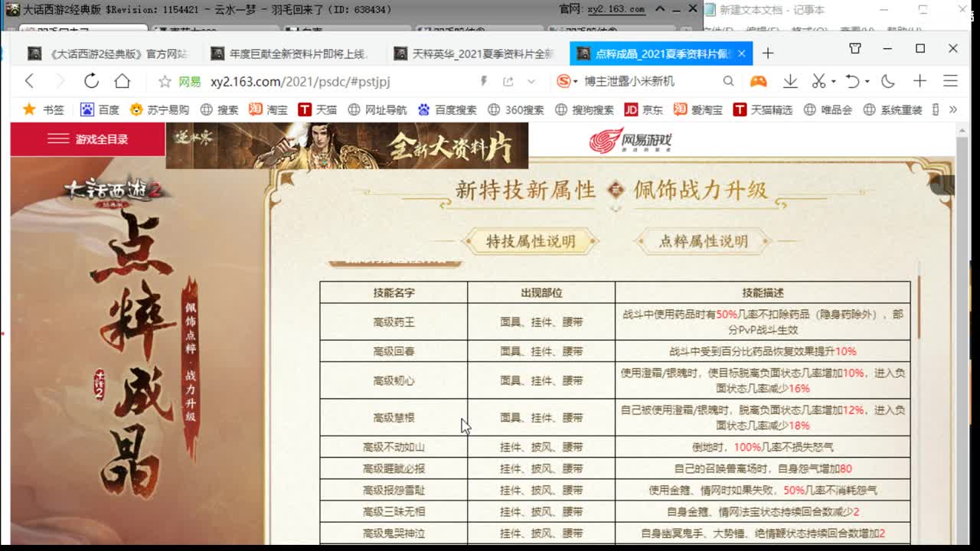Open the 天猫精选 bookmark
The image size is (980, 551).
pos(763,109)
